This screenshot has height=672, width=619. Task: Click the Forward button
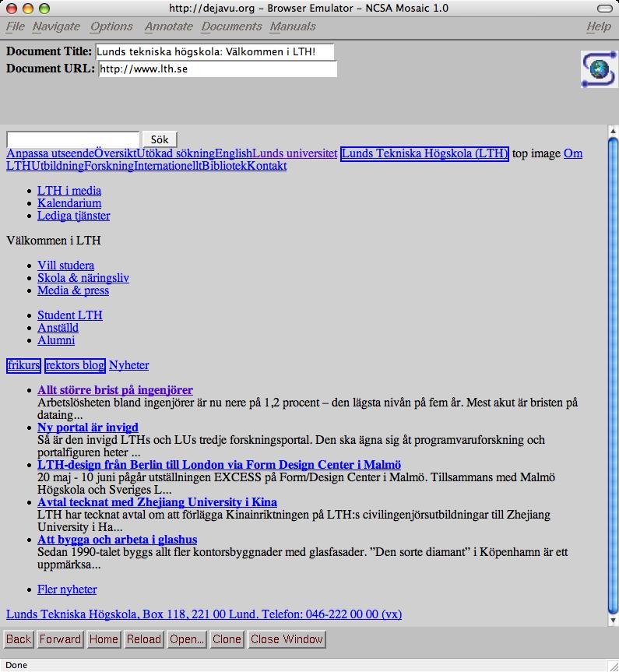click(x=60, y=639)
